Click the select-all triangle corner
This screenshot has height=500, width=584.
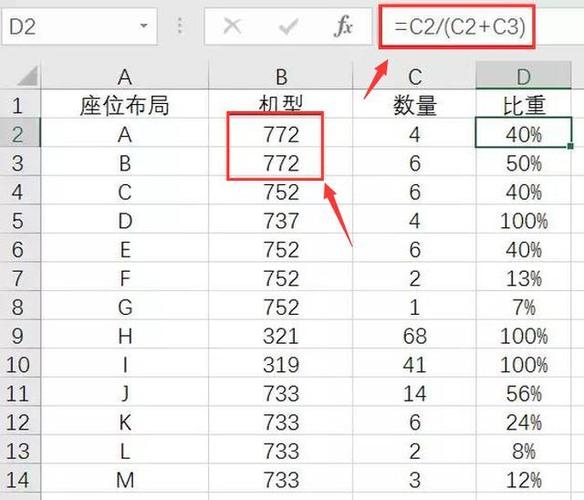(27, 76)
